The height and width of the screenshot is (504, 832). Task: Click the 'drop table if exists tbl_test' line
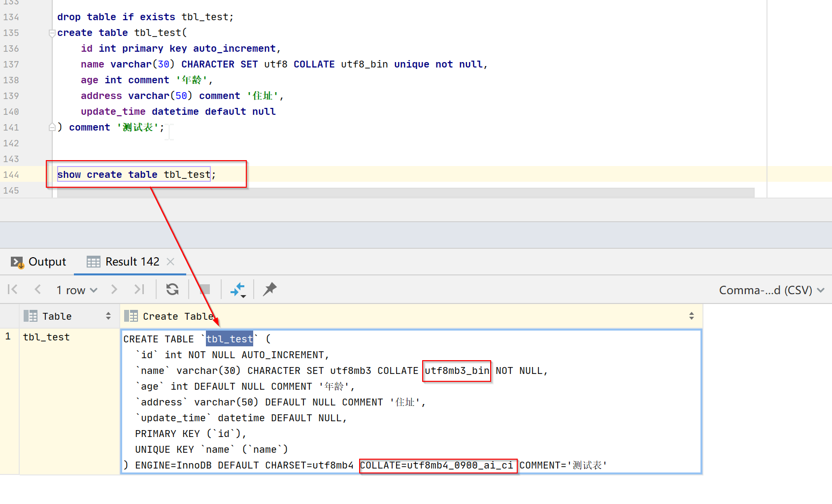coord(145,17)
